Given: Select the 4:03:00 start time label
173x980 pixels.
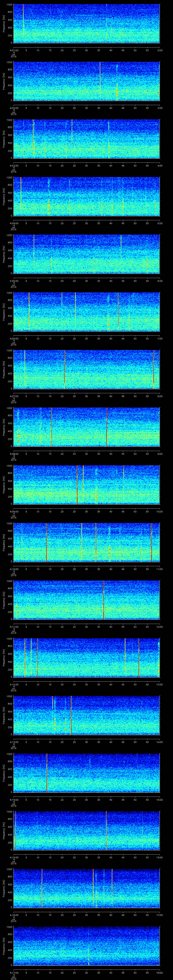Looking at the screenshot, I should coord(14,166).
